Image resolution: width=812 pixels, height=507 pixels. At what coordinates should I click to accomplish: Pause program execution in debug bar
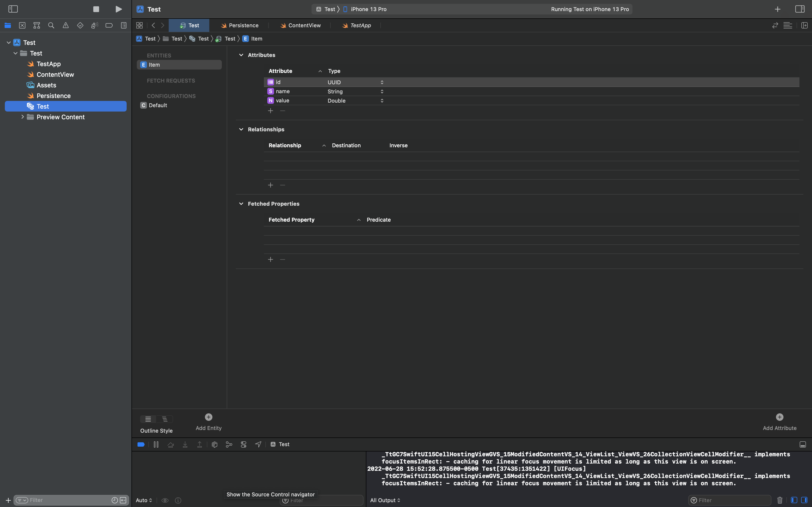[156, 444]
